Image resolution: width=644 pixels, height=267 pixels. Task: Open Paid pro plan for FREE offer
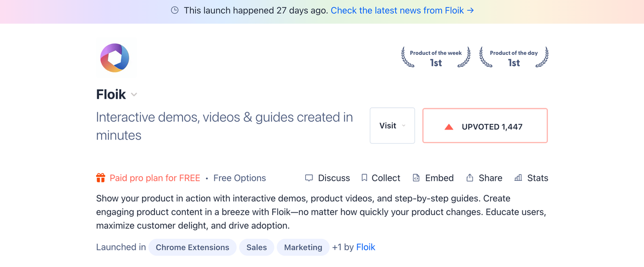[x=155, y=178]
